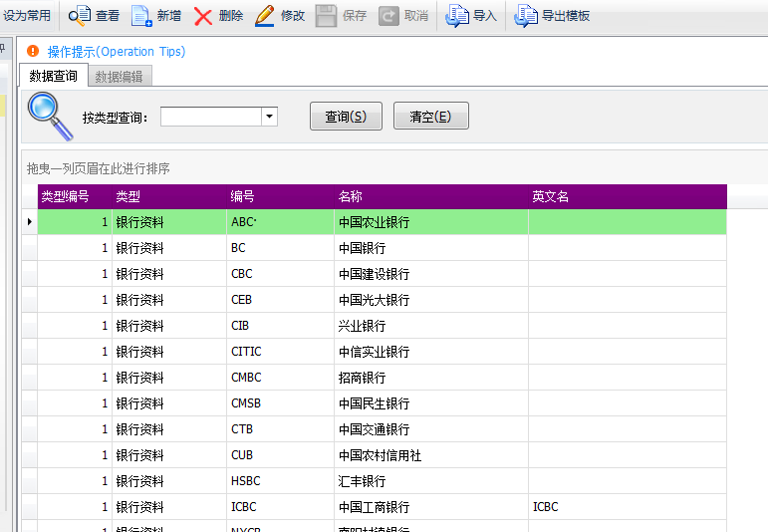Click the 银行资料 type cell in CITIC row
Screen dimensions: 768x532
169,352
